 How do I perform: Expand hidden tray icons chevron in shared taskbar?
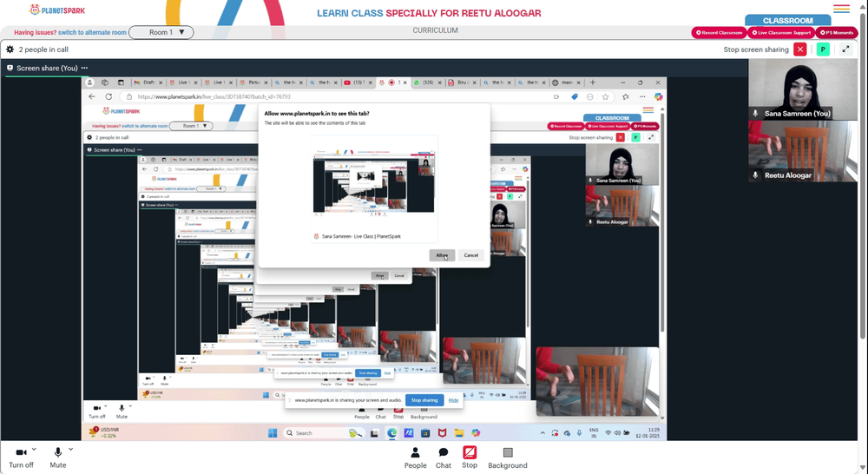[x=542, y=433]
